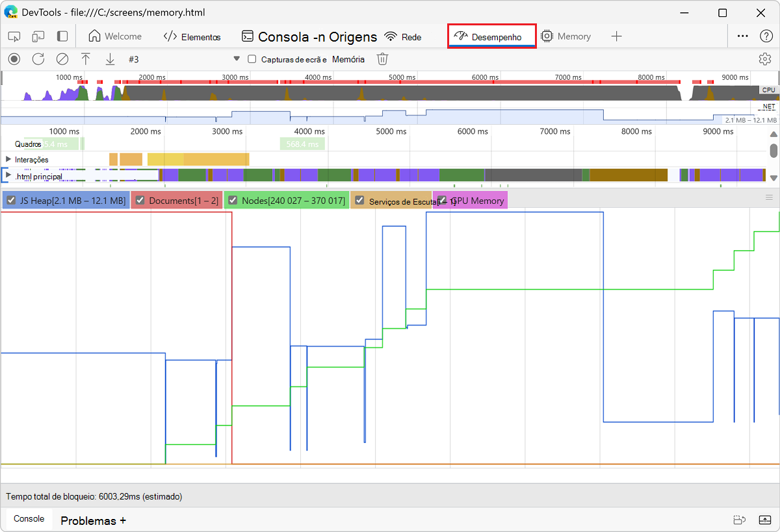The width and height of the screenshot is (780, 532).
Task: Clear the recording with the clear icon
Action: (x=62, y=59)
